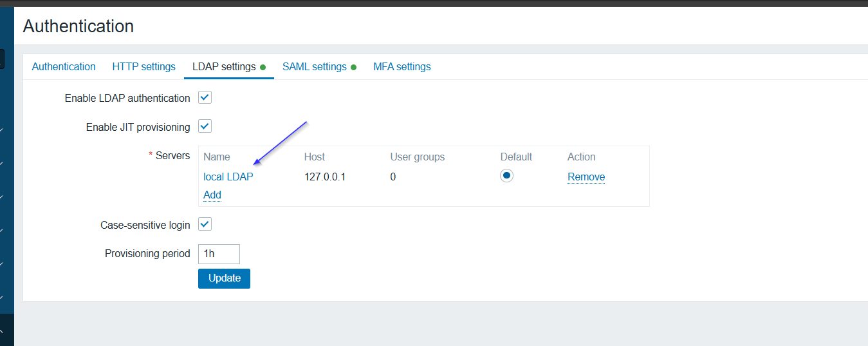Go to the SAML settings tab

[x=315, y=66]
